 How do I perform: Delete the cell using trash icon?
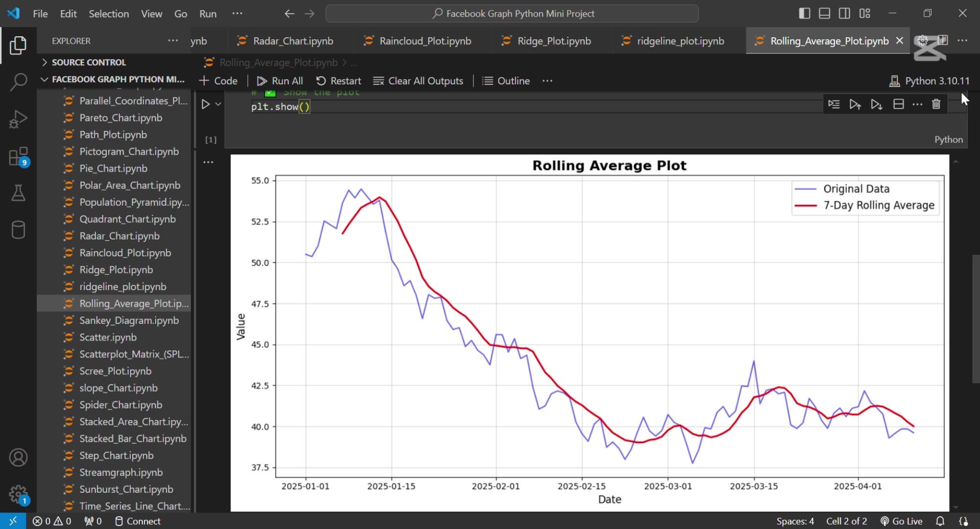[x=936, y=104]
